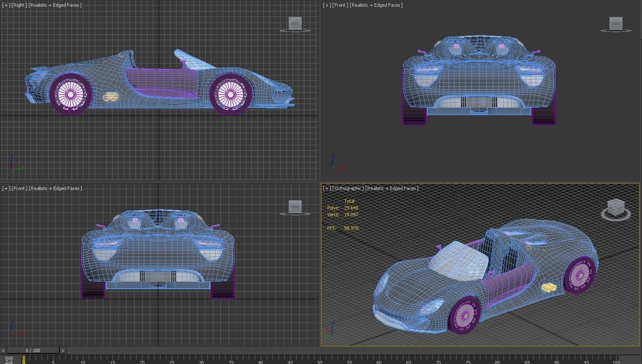Click the ViewCube FRONT face in the lower Front viewport
This screenshot has width=642, height=364.
pyautogui.click(x=295, y=207)
